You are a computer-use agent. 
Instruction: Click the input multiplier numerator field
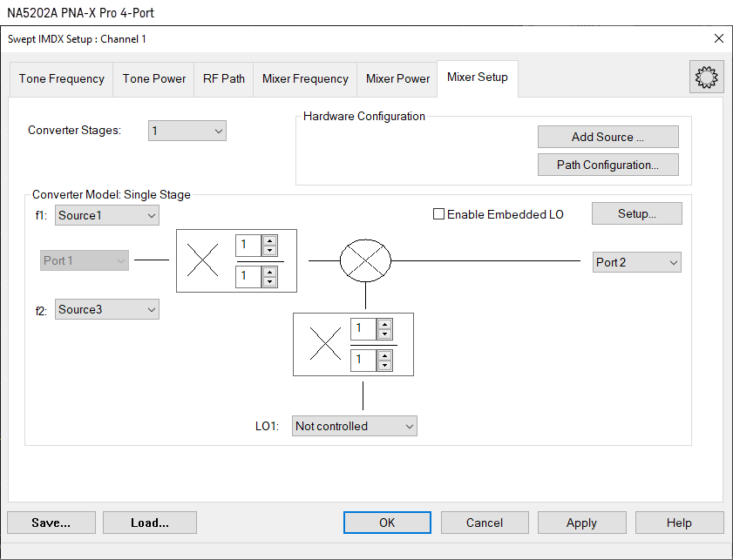point(248,246)
